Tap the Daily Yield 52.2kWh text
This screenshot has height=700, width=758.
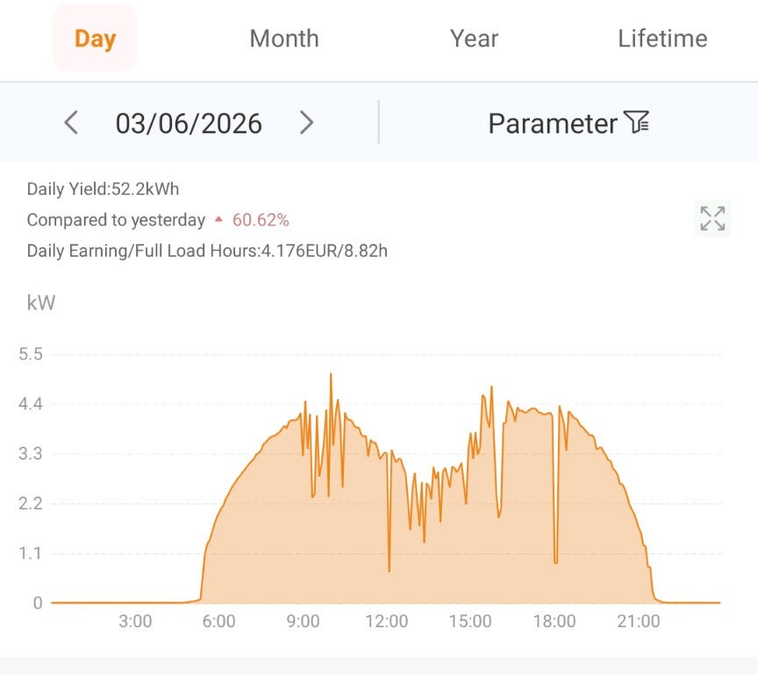click(103, 189)
